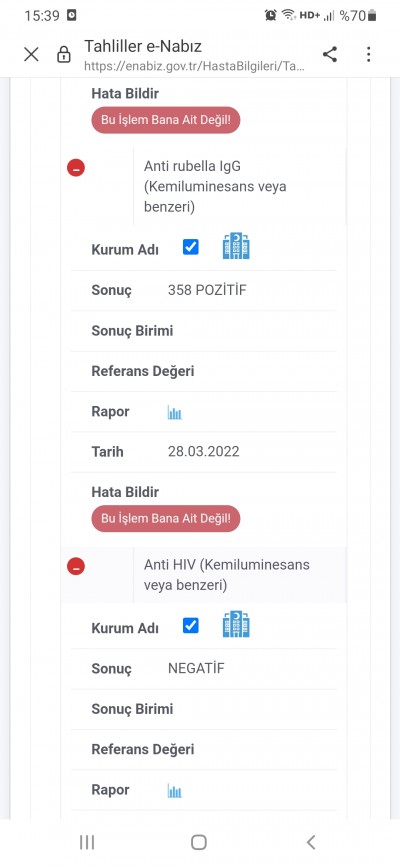Tap the Android home button
The width and height of the screenshot is (400, 866).
pos(199,842)
